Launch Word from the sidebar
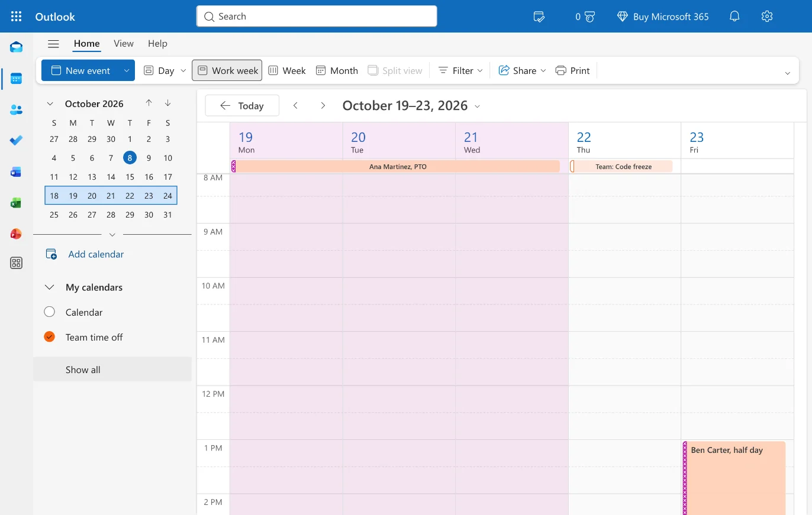The width and height of the screenshot is (812, 515). pos(16,172)
